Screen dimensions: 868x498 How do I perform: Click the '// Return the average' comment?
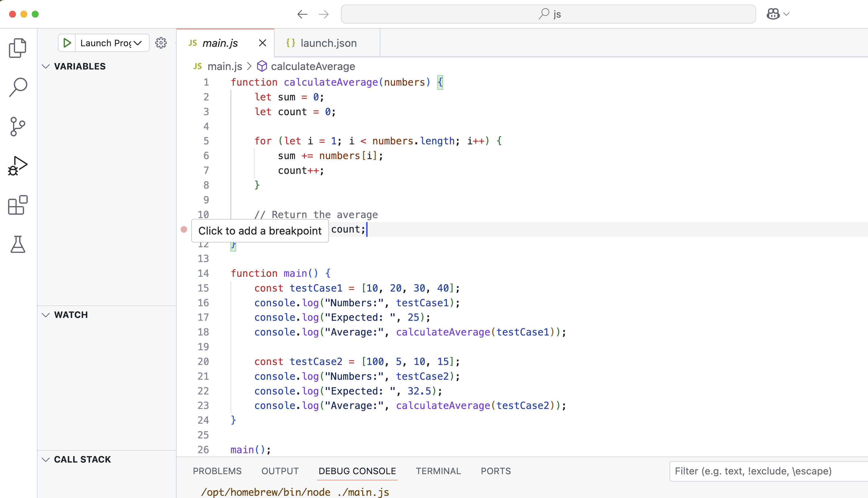316,214
